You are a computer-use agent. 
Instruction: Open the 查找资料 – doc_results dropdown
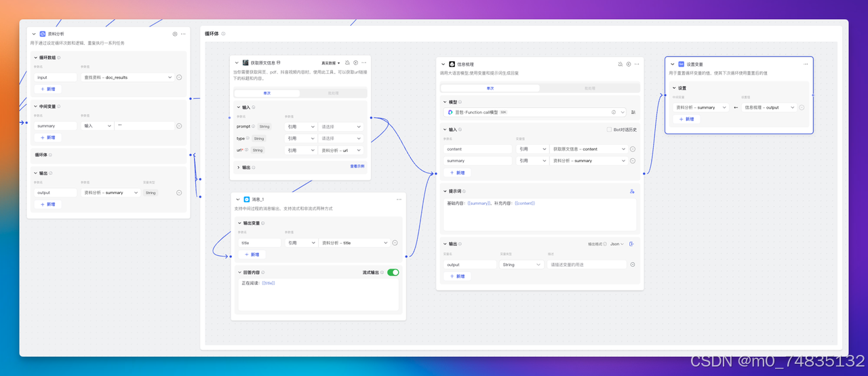127,77
